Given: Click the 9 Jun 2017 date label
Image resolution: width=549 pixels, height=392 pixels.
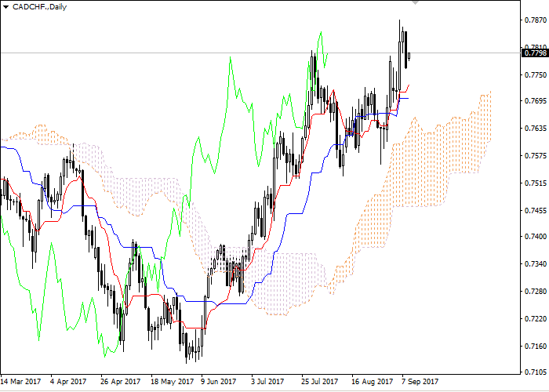Looking at the screenshot, I should [219, 381].
